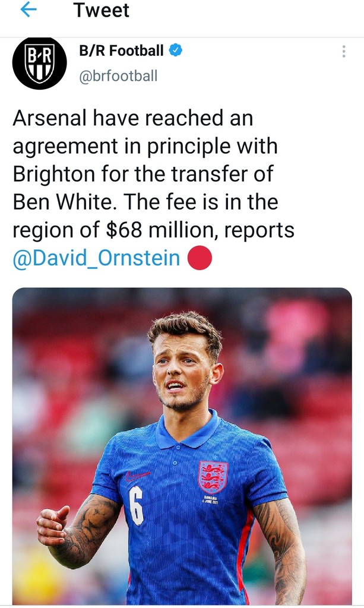Open the attached photo of the player
The image size is (364, 608).
(x=182, y=445)
